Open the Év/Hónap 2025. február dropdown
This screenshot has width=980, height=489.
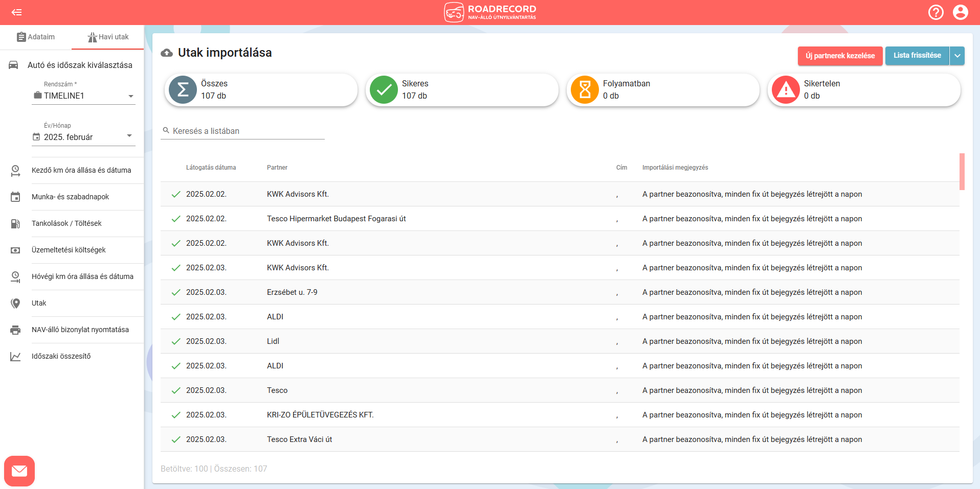point(83,137)
